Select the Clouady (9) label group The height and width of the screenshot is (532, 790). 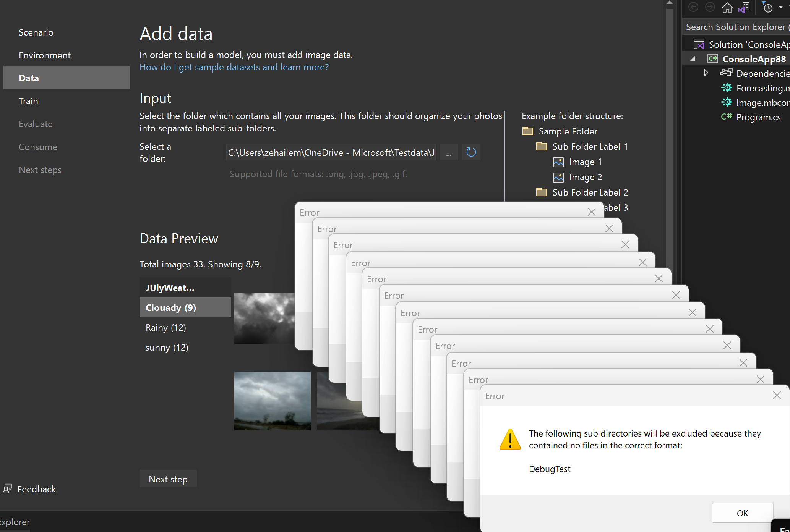coord(170,307)
